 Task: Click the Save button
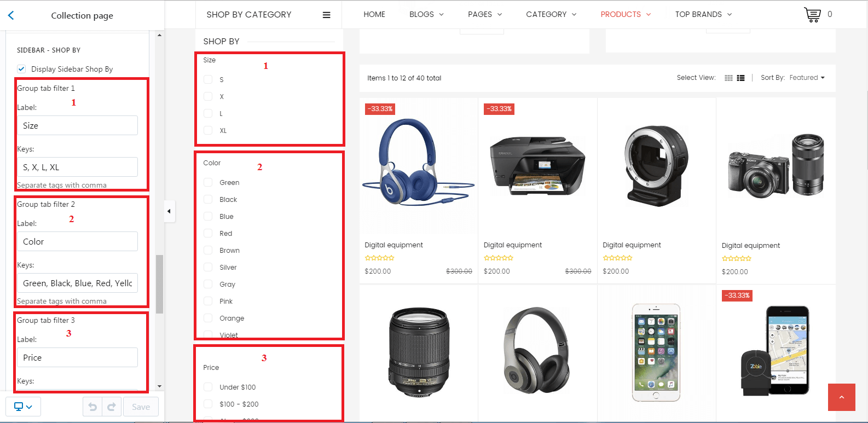141,407
